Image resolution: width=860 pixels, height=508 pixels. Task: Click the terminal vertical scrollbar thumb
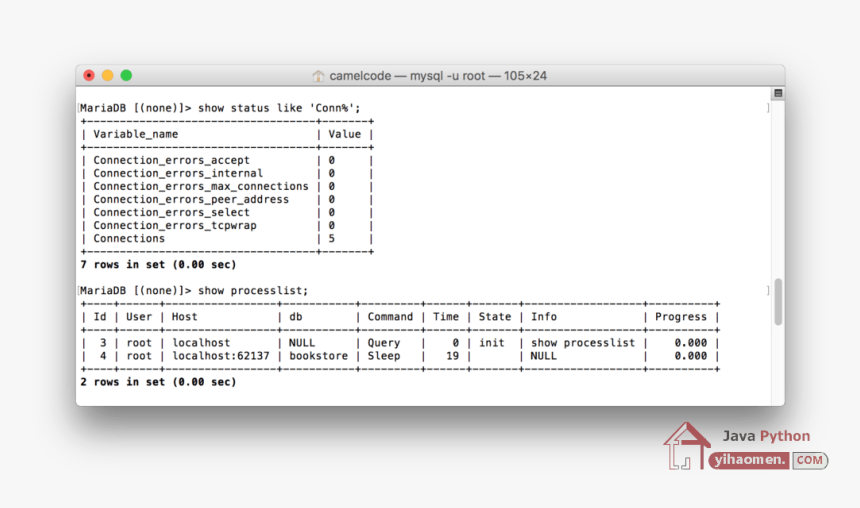click(x=778, y=302)
